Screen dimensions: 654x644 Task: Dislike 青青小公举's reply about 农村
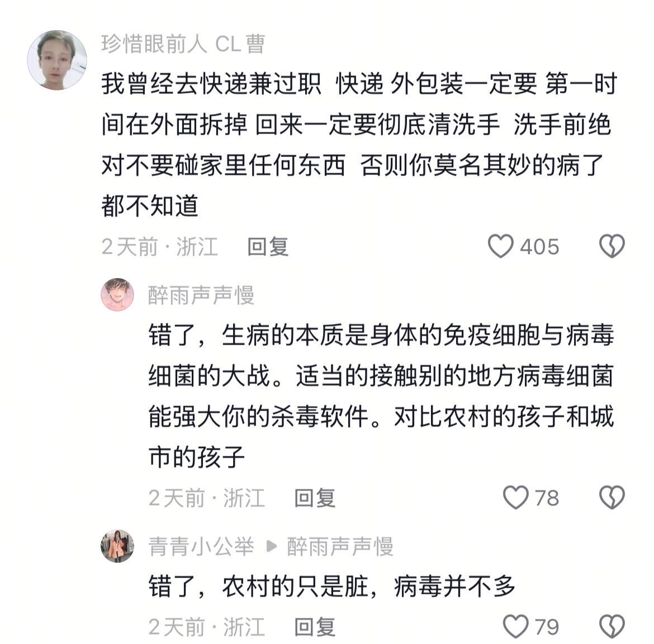(x=612, y=627)
